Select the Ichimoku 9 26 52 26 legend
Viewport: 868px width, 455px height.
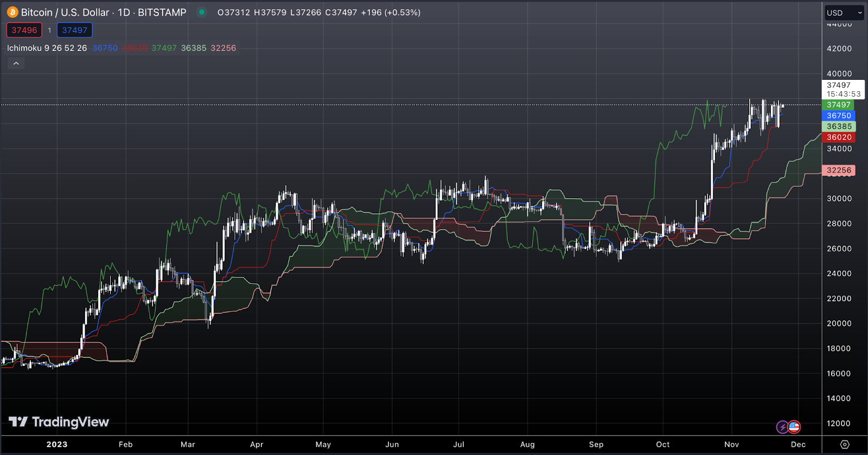(x=47, y=48)
